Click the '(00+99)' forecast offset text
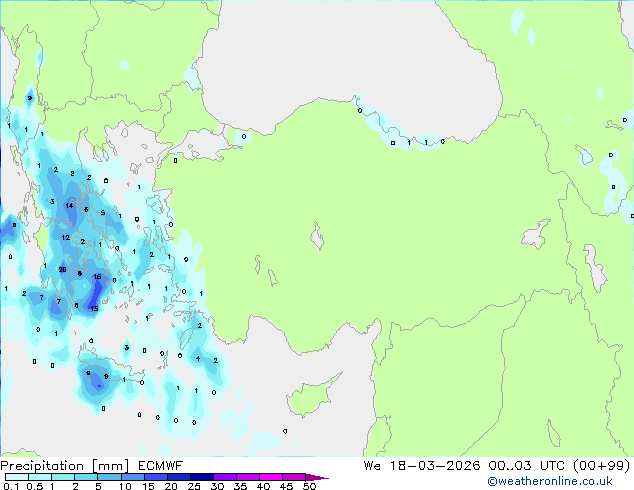 [x=602, y=466]
